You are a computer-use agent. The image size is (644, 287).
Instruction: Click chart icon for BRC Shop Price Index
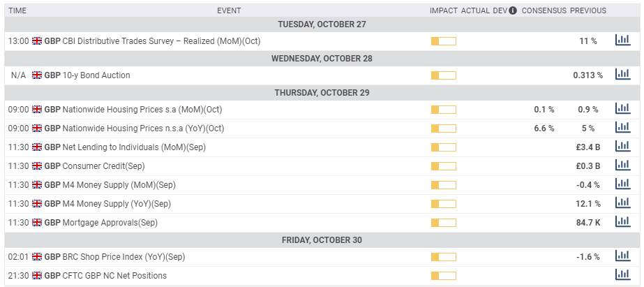pyautogui.click(x=622, y=256)
